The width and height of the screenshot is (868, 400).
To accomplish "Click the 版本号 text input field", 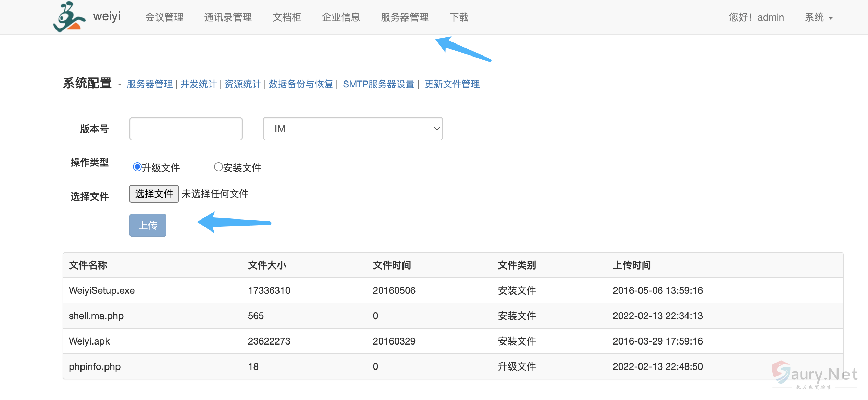I will [x=186, y=129].
